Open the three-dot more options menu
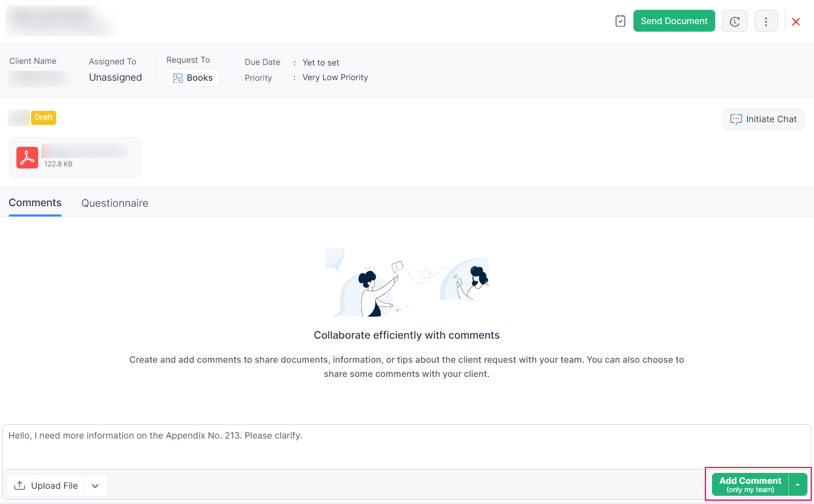Viewport: 814px width, 504px height. (x=765, y=21)
